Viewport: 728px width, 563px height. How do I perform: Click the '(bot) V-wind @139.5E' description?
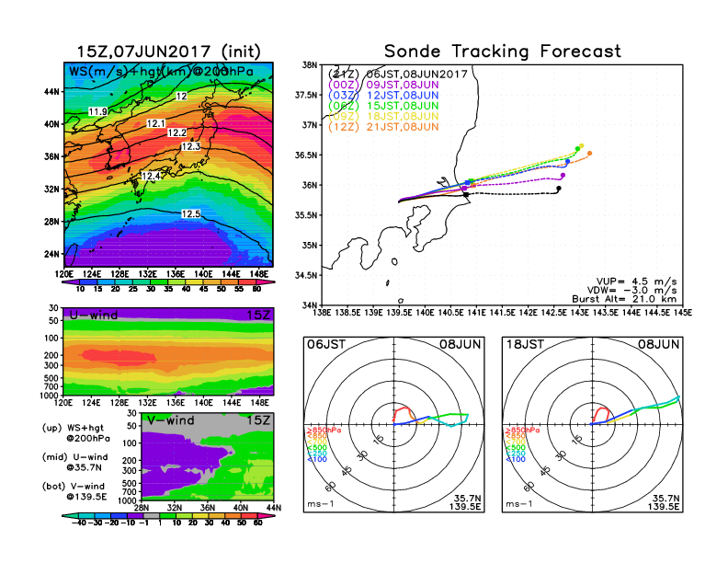74,491
